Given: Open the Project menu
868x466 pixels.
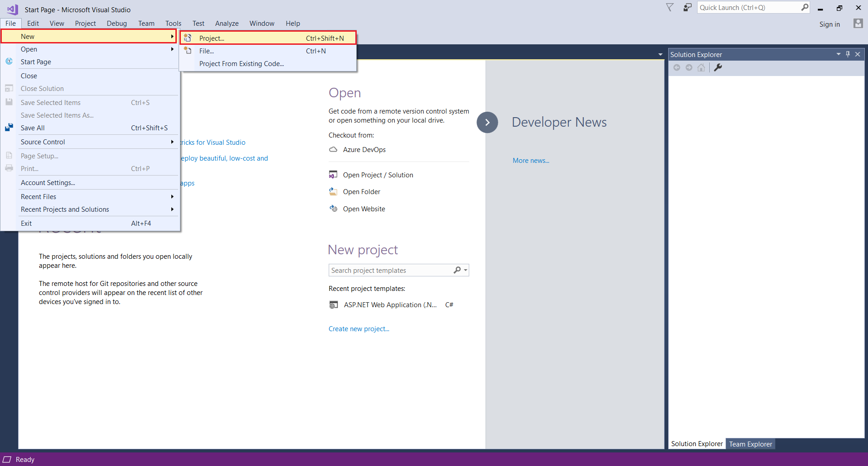Looking at the screenshot, I should click(85, 23).
